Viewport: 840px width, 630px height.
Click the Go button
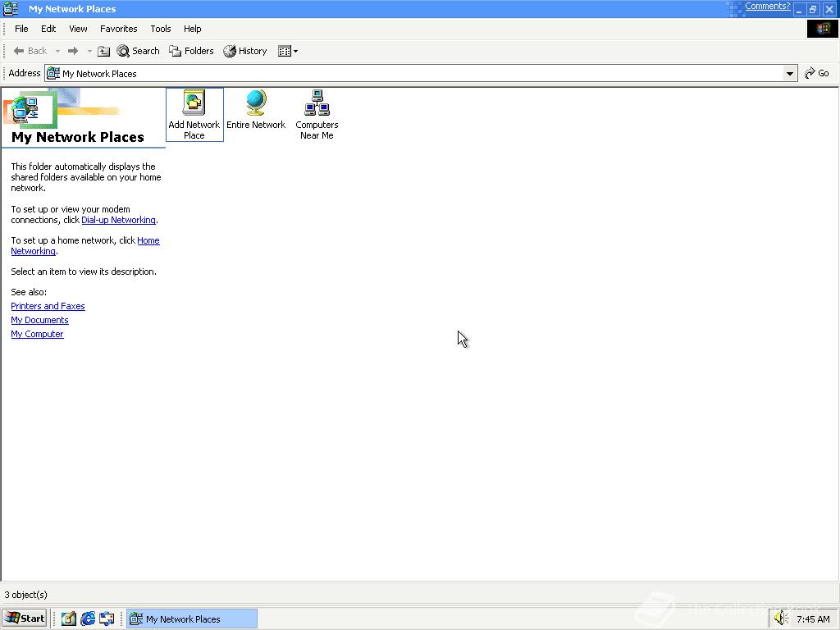click(x=817, y=73)
